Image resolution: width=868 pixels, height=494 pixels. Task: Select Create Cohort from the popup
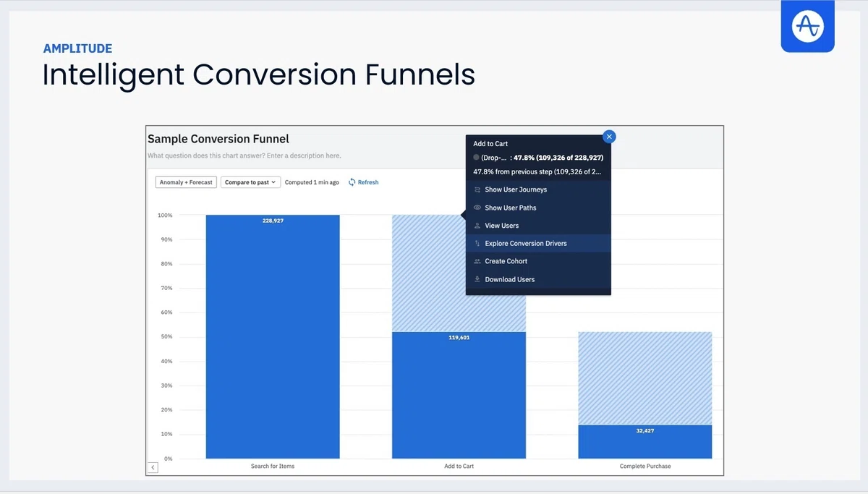coord(538,261)
